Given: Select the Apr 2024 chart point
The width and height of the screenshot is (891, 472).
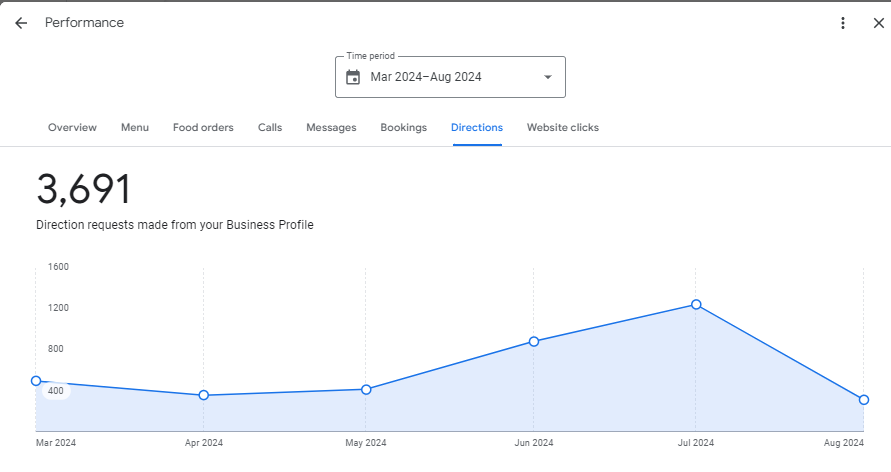Looking at the screenshot, I should tap(204, 395).
